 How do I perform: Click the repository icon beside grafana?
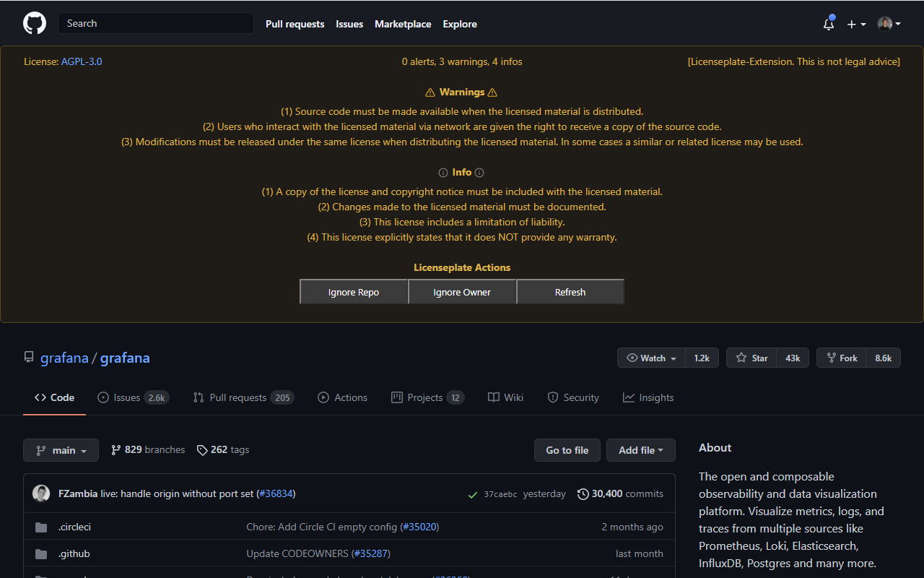pos(29,357)
